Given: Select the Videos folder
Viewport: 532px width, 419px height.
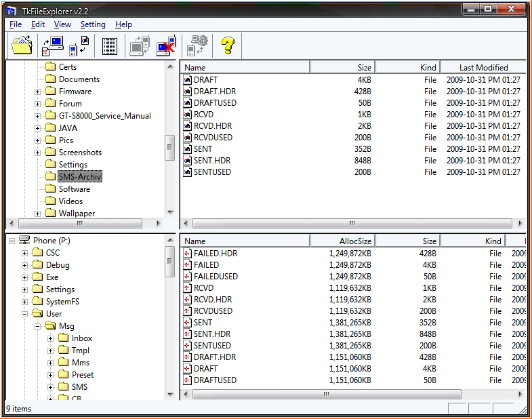Looking at the screenshot, I should coord(70,201).
